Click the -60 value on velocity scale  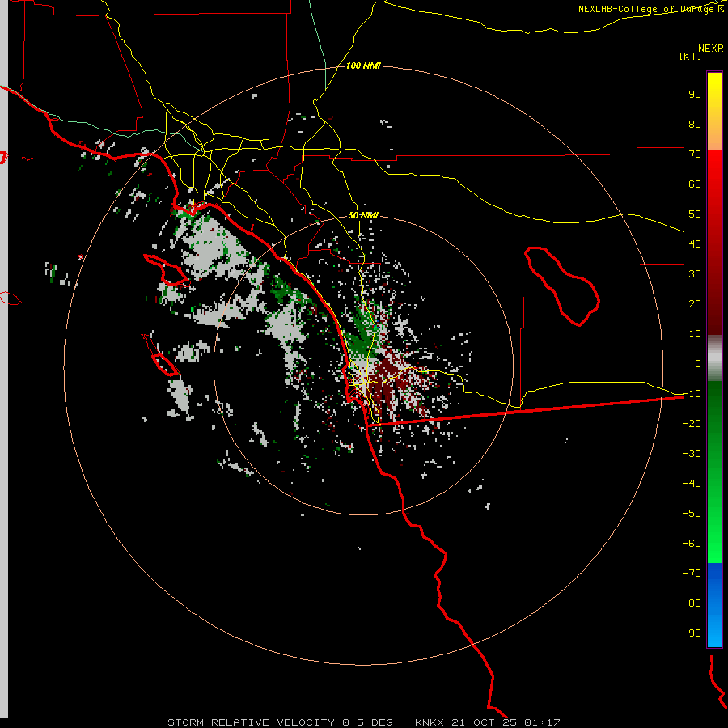tap(692, 544)
